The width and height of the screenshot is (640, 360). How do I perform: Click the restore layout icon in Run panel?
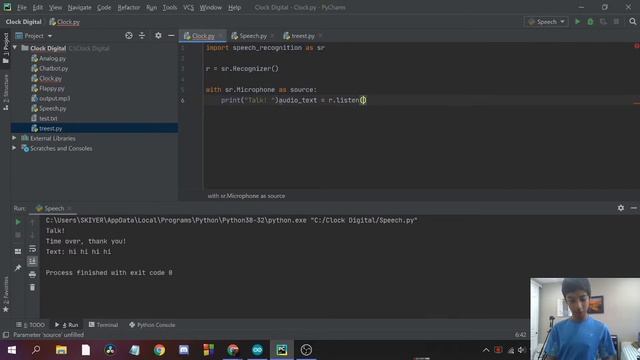(x=18, y=251)
